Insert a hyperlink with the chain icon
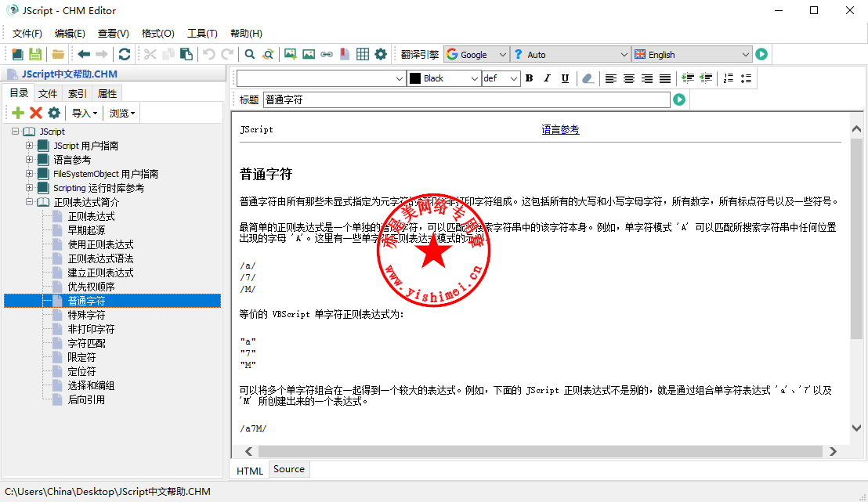Screen dimensions: 868x502 coord(327,54)
